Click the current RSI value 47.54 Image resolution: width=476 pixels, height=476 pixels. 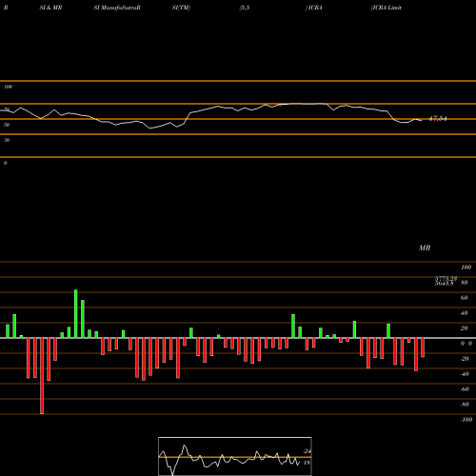[438, 119]
